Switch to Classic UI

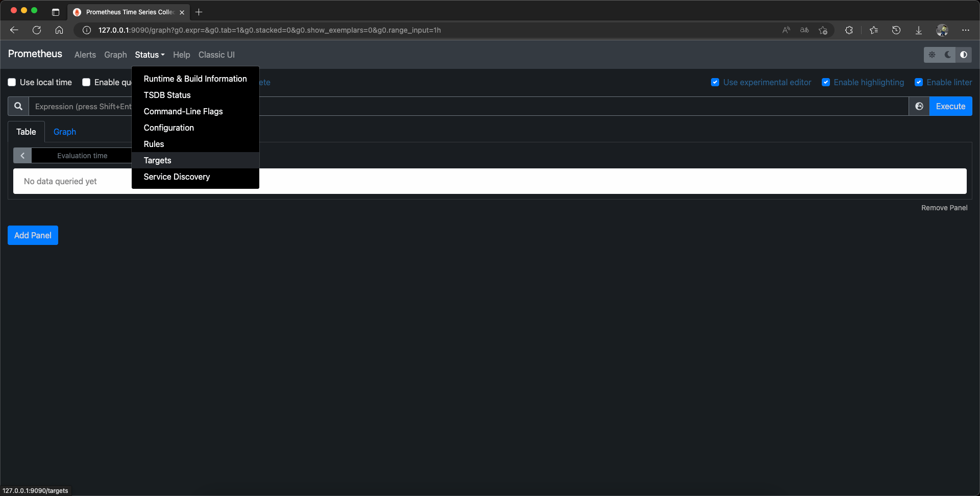216,55
